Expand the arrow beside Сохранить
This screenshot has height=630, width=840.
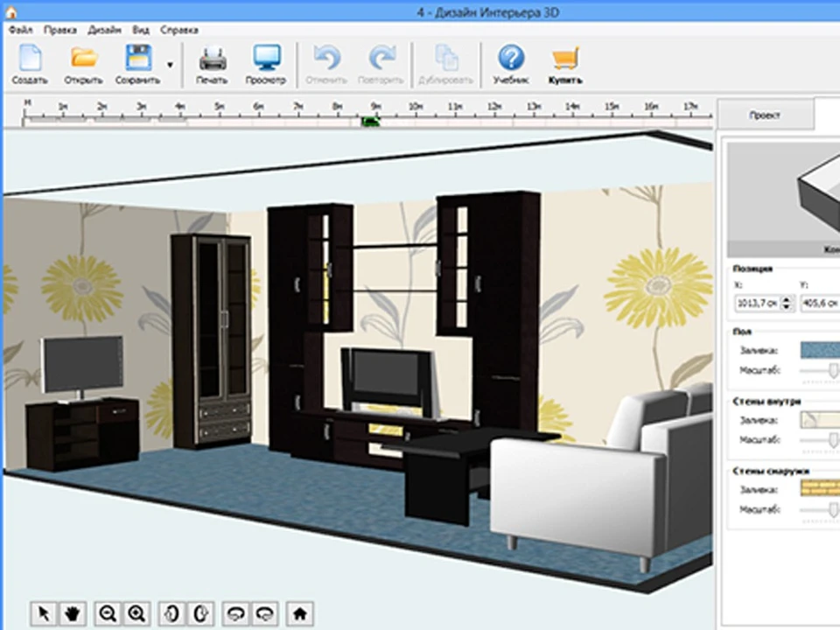tap(170, 65)
